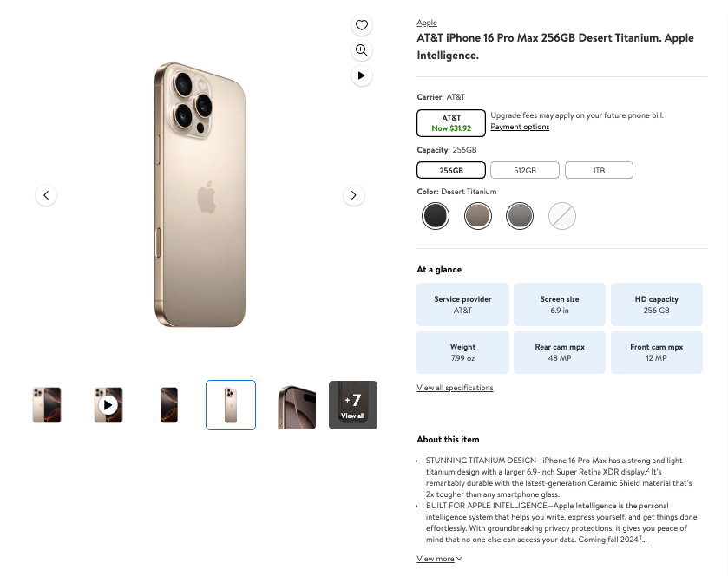Go to next product image arrow
This screenshot has height=576, width=728.
353,195
